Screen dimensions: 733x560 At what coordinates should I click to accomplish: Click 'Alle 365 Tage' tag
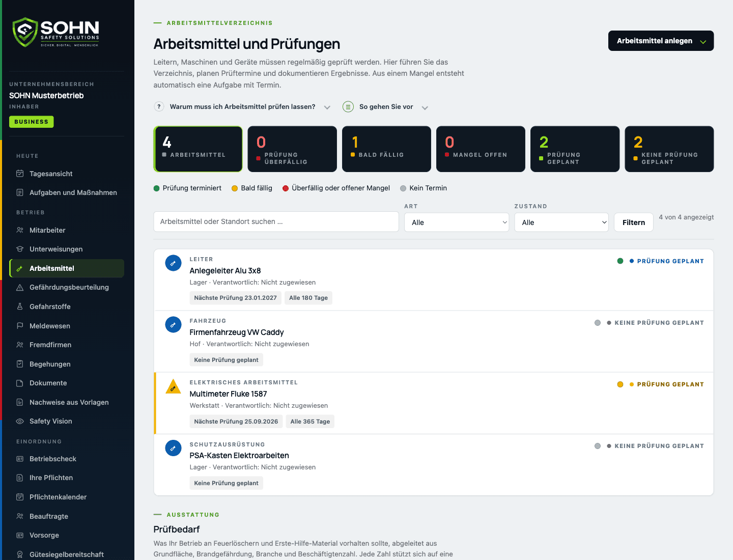coord(310,422)
